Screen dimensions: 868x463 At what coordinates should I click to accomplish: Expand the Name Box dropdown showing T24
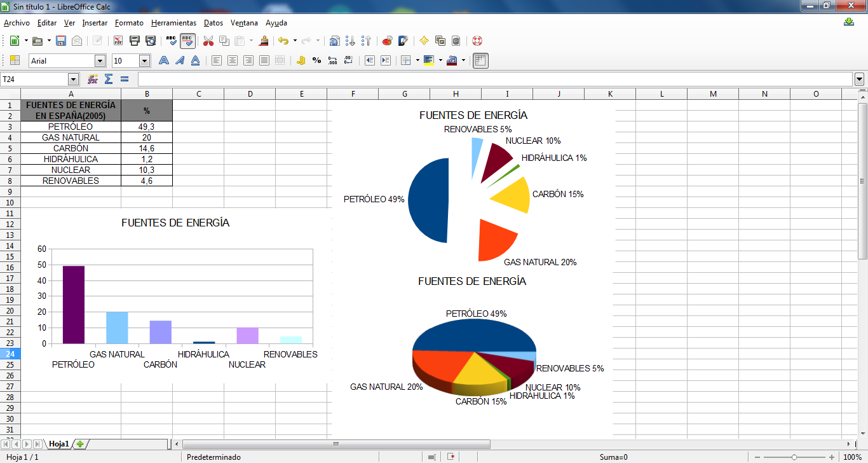[x=73, y=79]
